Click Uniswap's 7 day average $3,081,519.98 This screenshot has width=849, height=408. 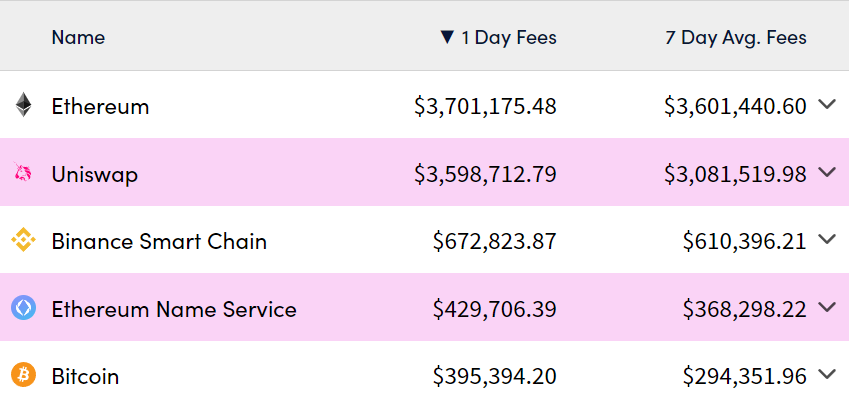pos(735,174)
